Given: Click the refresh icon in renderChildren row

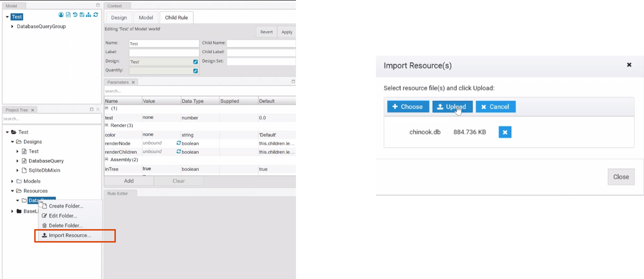Looking at the screenshot, I should pos(178,151).
